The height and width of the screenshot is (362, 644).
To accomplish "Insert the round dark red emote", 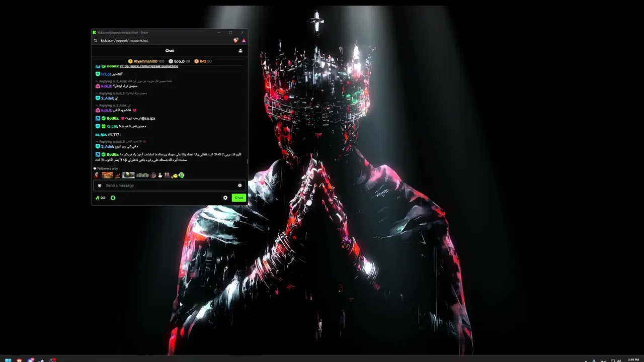I will pyautogui.click(x=153, y=175).
